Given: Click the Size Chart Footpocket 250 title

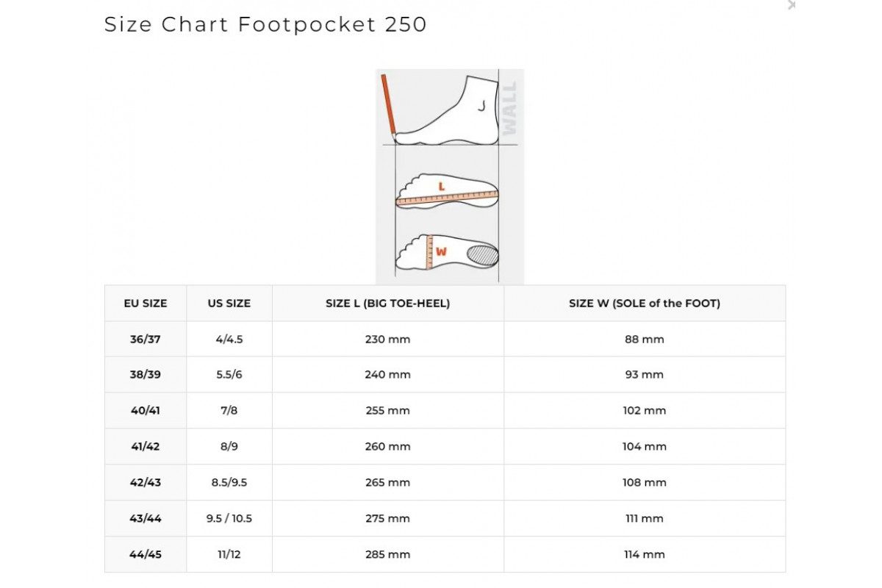Looking at the screenshot, I should point(265,24).
